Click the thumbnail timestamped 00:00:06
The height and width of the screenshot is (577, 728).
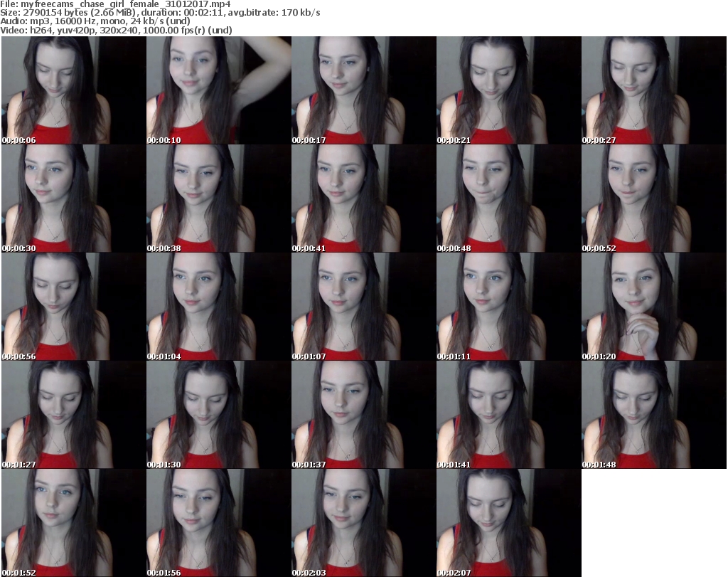[74, 90]
